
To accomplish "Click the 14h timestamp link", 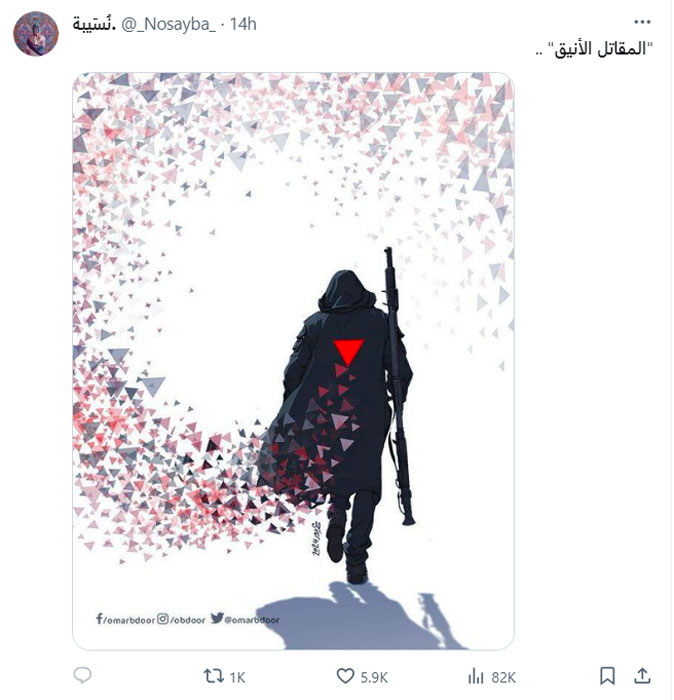I will click(243, 24).
